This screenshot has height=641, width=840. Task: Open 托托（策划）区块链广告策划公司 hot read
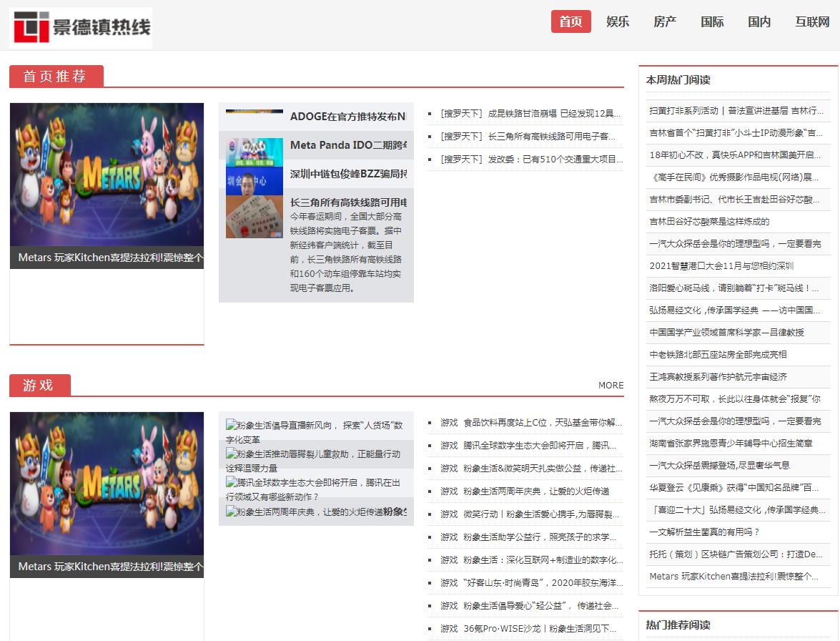coord(736,554)
